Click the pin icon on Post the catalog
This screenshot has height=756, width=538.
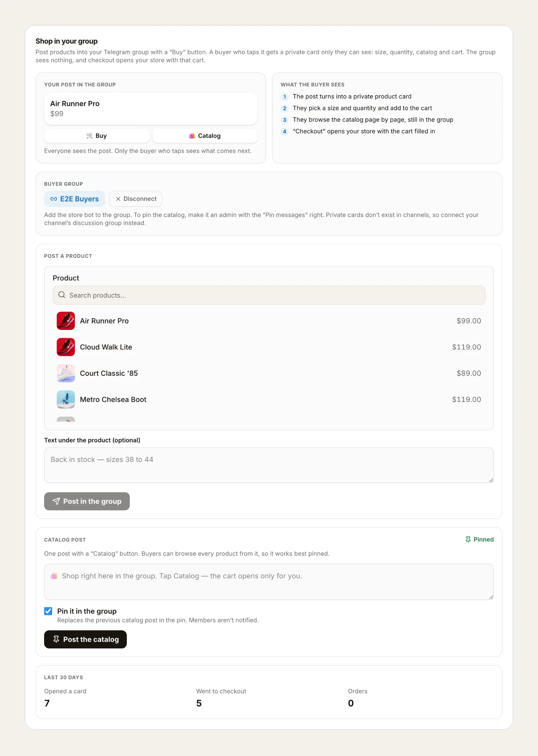pos(56,639)
